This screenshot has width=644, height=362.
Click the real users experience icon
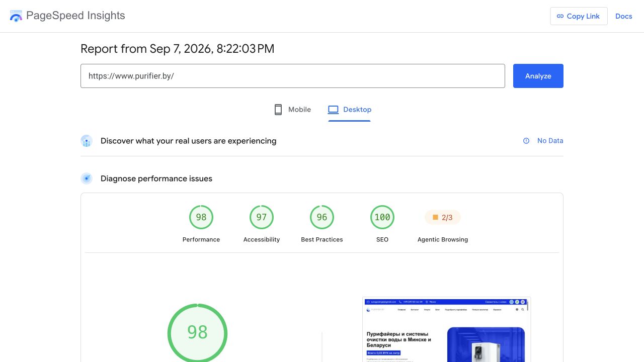point(87,141)
